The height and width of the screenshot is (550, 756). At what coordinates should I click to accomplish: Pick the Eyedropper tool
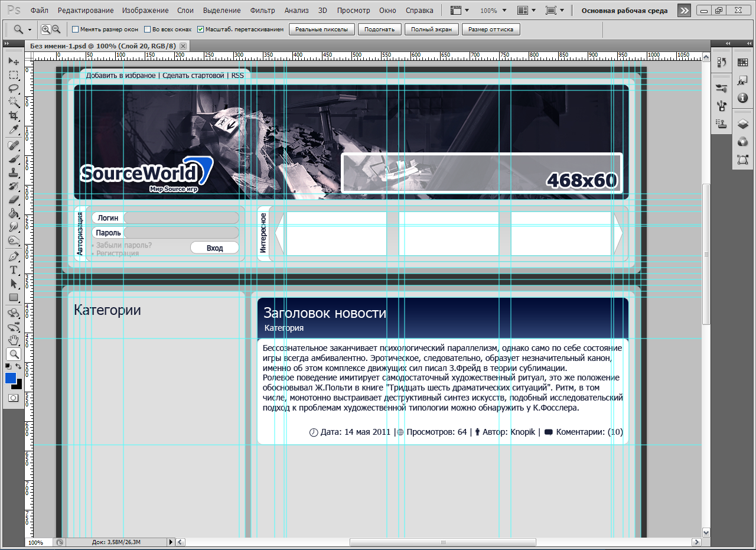[x=13, y=130]
